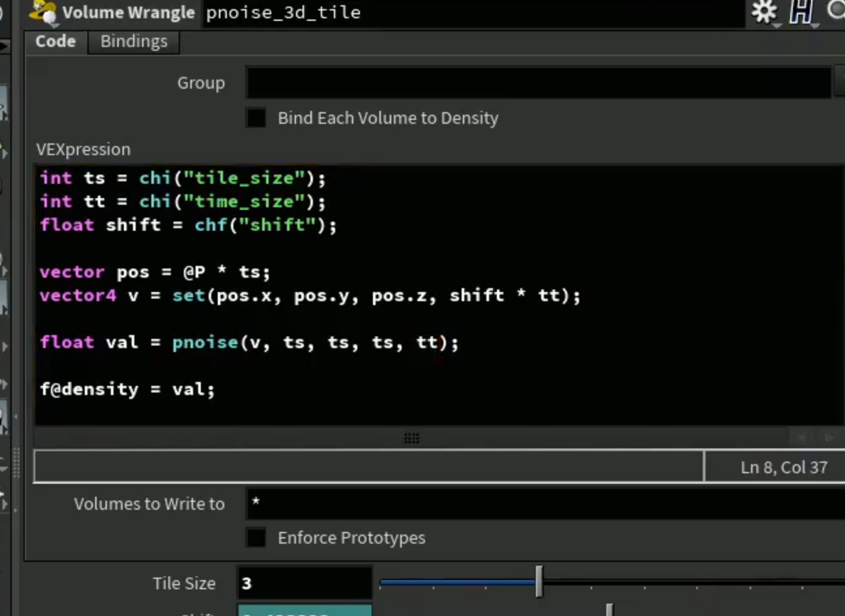
Task: Click the right scroll arrow under VEXpression editor
Action: pyautogui.click(x=829, y=437)
